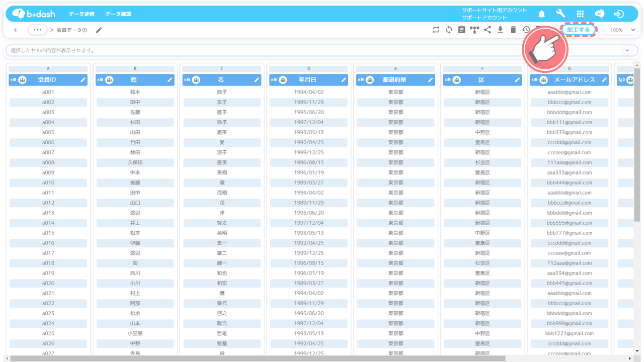This screenshot has height=362, width=644.
Task: Click the サポートアカウント account name
Action: (x=485, y=18)
